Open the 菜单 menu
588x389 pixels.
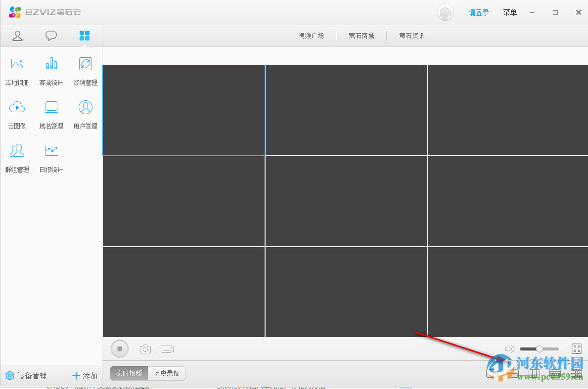tap(510, 12)
